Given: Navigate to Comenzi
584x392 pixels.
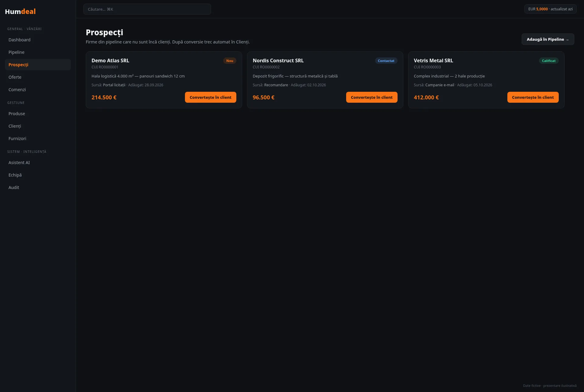Looking at the screenshot, I should click(x=38, y=90).
